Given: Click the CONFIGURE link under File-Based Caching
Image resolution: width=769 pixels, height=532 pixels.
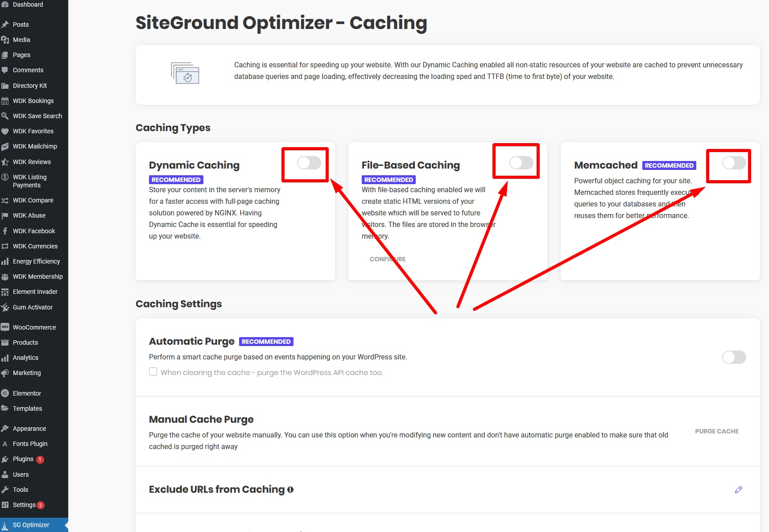Looking at the screenshot, I should point(388,259).
